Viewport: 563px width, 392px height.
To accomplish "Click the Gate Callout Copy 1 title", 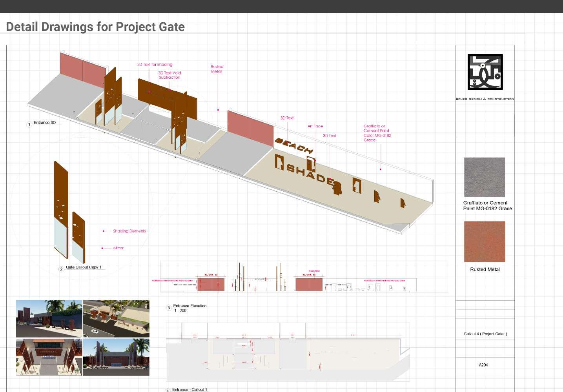I will (x=84, y=267).
